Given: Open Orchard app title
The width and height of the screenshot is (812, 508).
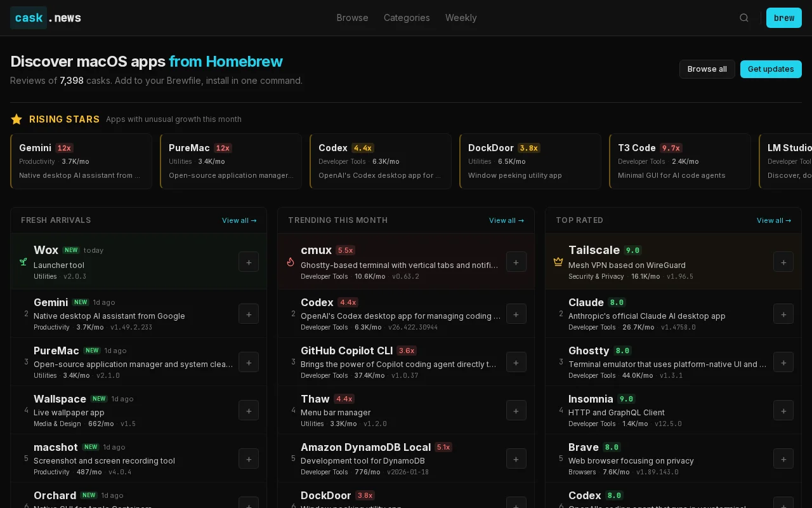Looking at the screenshot, I should coord(55,495).
